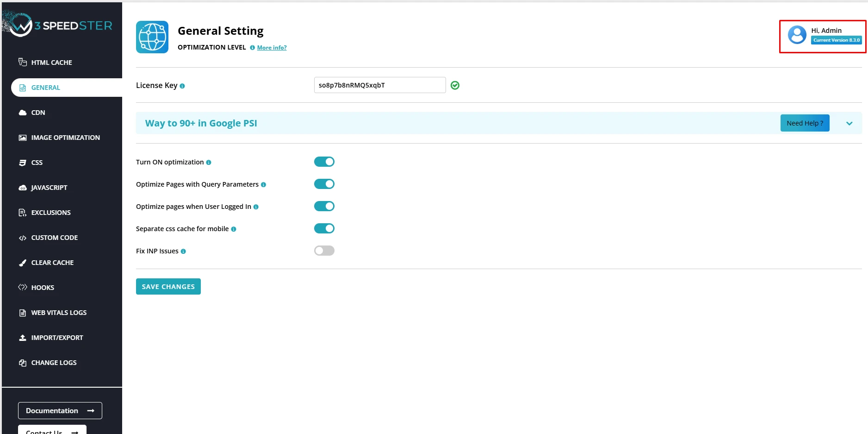Screen dimensions: 868x434
Task: Click the green license verified checkmark
Action: pos(455,85)
